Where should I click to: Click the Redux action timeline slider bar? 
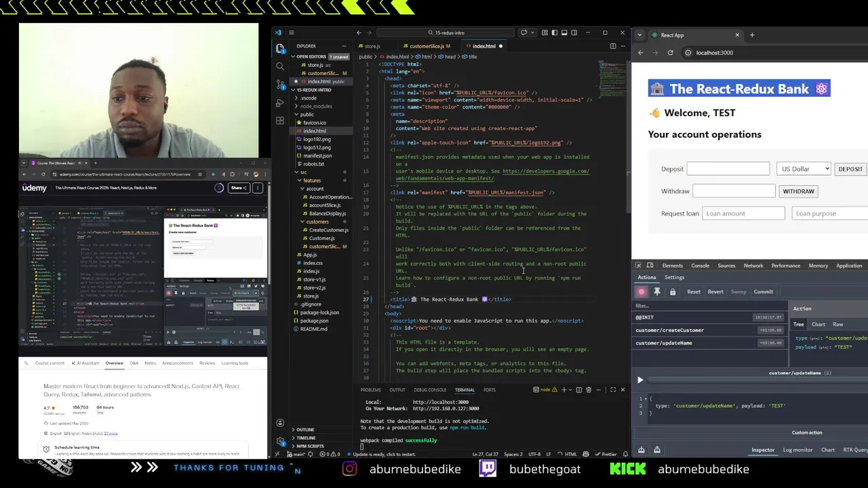pos(758,380)
